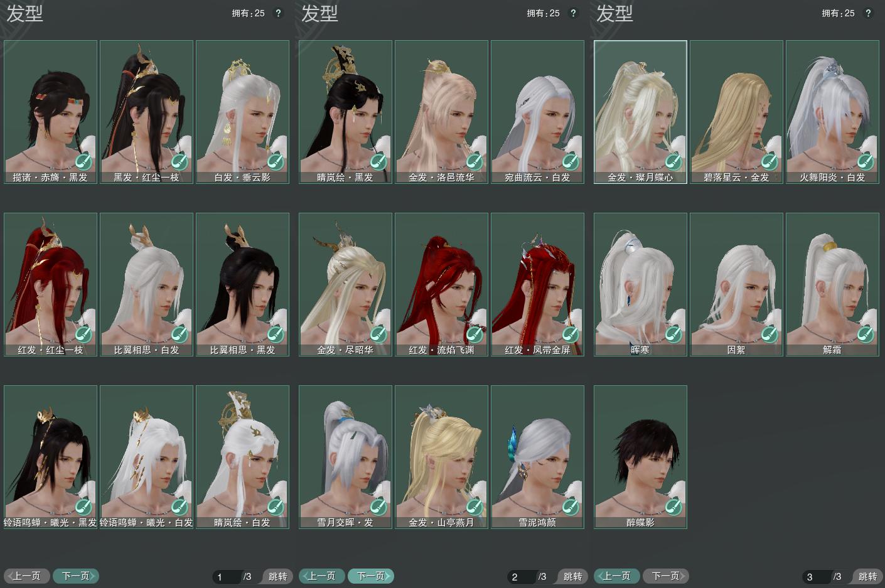Open help question mark in page 1 panel
The width and height of the screenshot is (885, 588).
[x=278, y=13]
